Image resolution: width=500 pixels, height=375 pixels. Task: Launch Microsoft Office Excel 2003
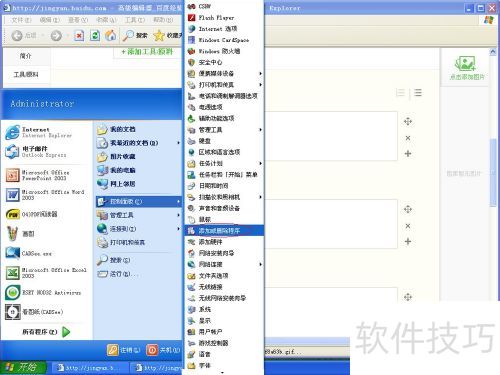(x=47, y=273)
